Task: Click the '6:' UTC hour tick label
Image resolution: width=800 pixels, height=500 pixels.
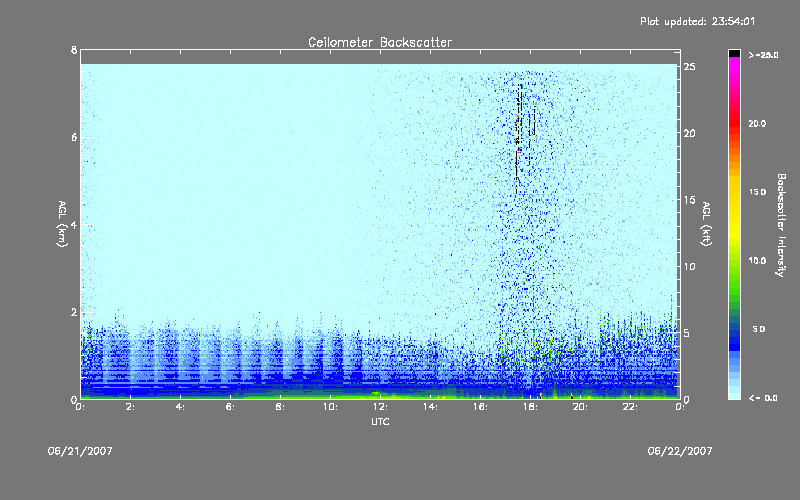Action: pos(231,407)
